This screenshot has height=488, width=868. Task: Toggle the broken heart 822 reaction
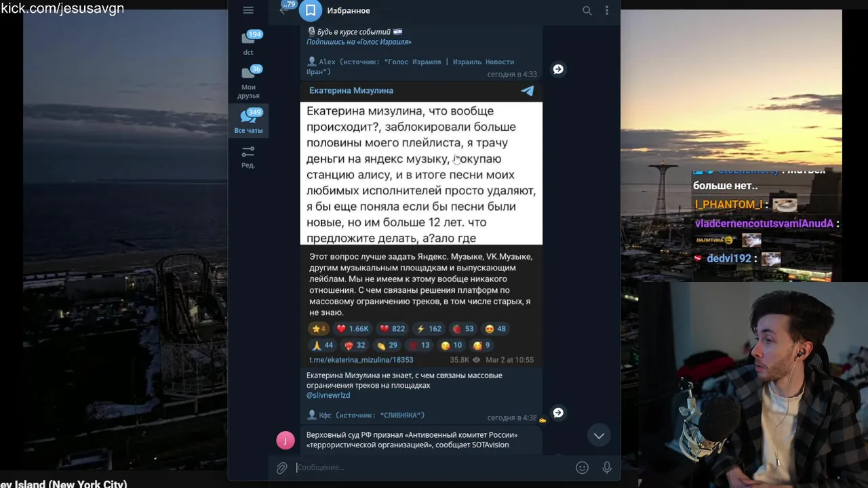tap(392, 329)
